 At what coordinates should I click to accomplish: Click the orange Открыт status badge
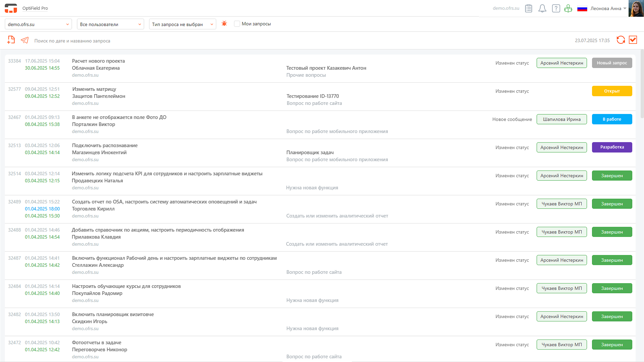click(x=612, y=91)
